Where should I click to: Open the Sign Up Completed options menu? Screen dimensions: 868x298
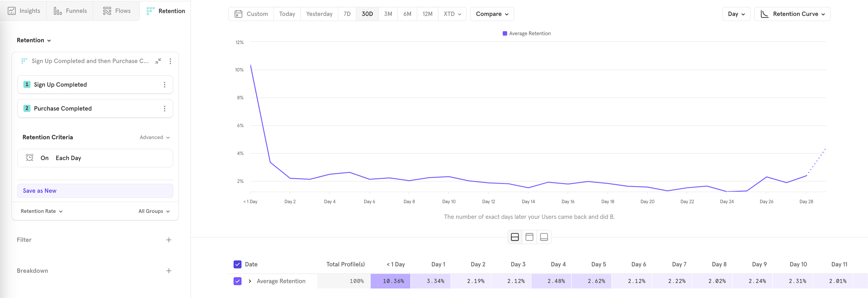(165, 84)
